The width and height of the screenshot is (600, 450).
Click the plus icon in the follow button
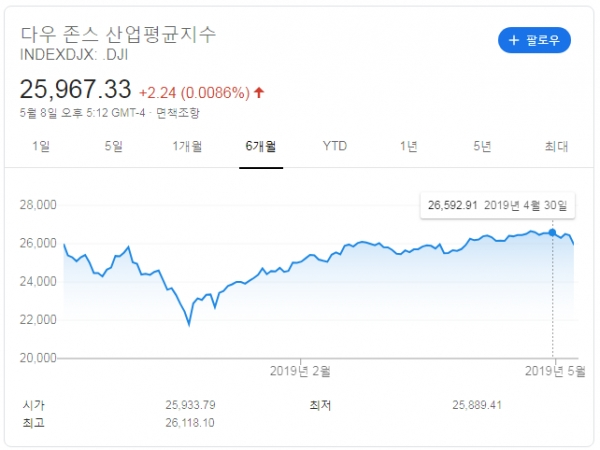[514, 41]
